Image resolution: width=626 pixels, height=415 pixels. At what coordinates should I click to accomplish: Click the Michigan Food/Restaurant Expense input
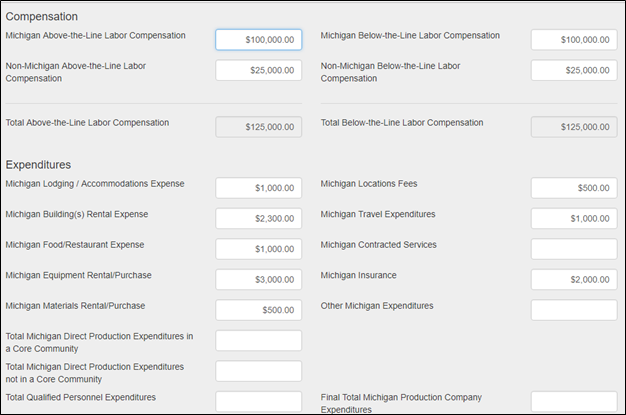tap(258, 249)
